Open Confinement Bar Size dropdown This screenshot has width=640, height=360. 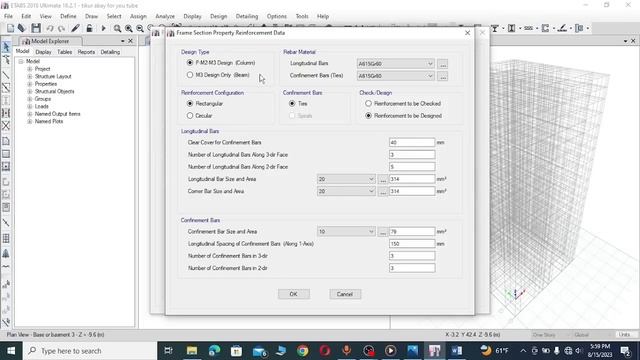pos(346,232)
